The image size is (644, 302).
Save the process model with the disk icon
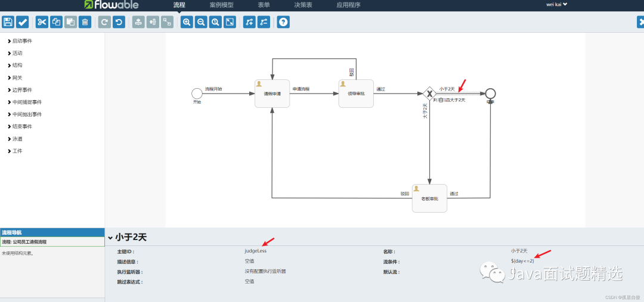pyautogui.click(x=8, y=22)
